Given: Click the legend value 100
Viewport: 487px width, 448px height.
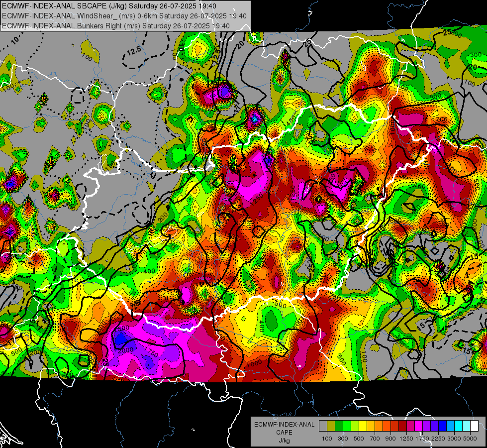Looking at the screenshot, I should click(327, 439).
